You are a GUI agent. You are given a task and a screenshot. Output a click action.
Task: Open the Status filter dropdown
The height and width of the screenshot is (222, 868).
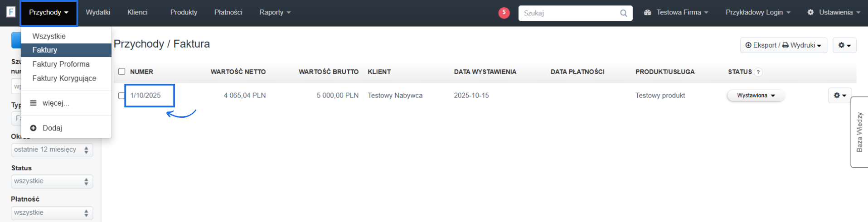(x=52, y=181)
